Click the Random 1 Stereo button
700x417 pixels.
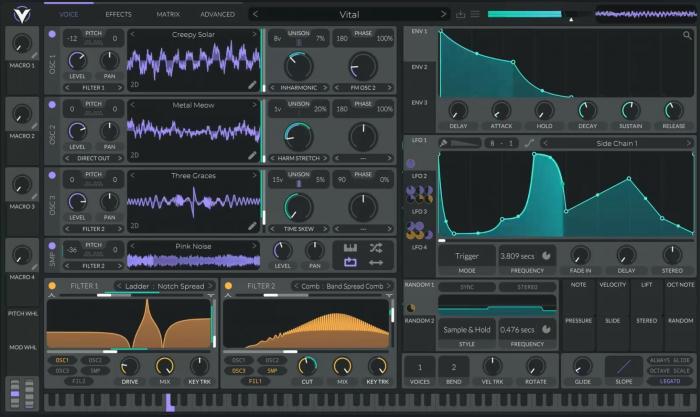pos(527,287)
